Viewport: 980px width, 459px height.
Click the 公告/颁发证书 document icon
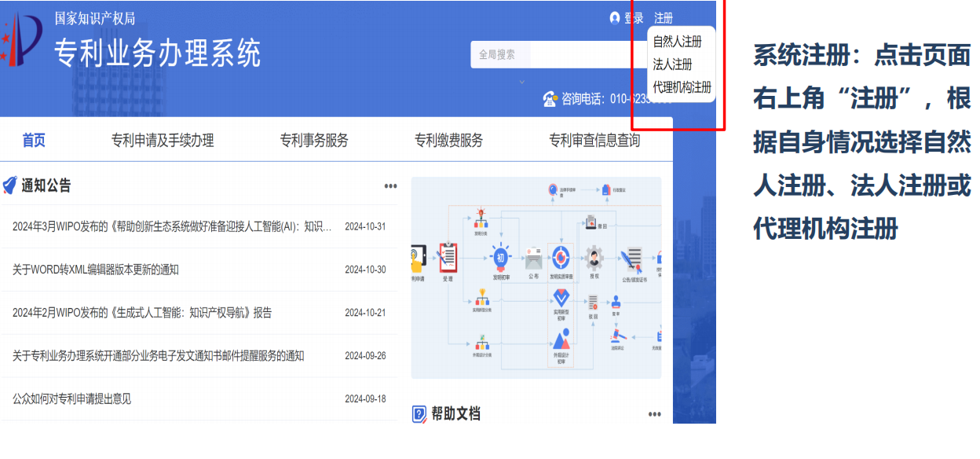632,258
